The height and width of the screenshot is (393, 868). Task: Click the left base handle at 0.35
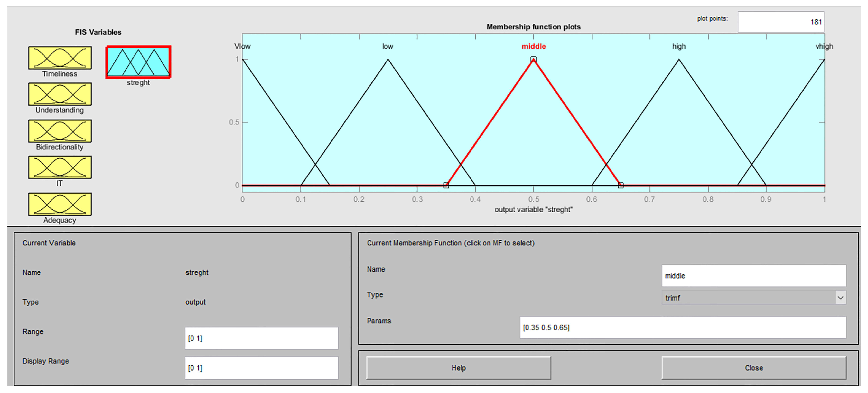point(446,185)
